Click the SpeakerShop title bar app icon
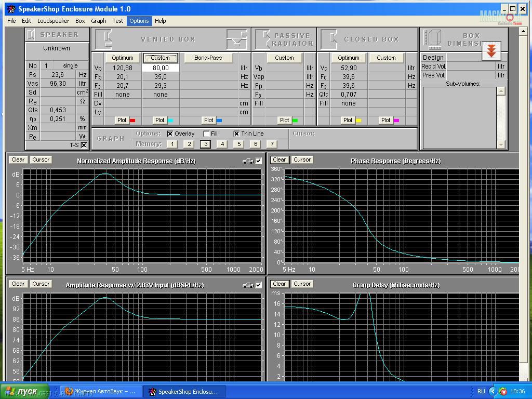This screenshot has width=532, height=399. (11, 9)
